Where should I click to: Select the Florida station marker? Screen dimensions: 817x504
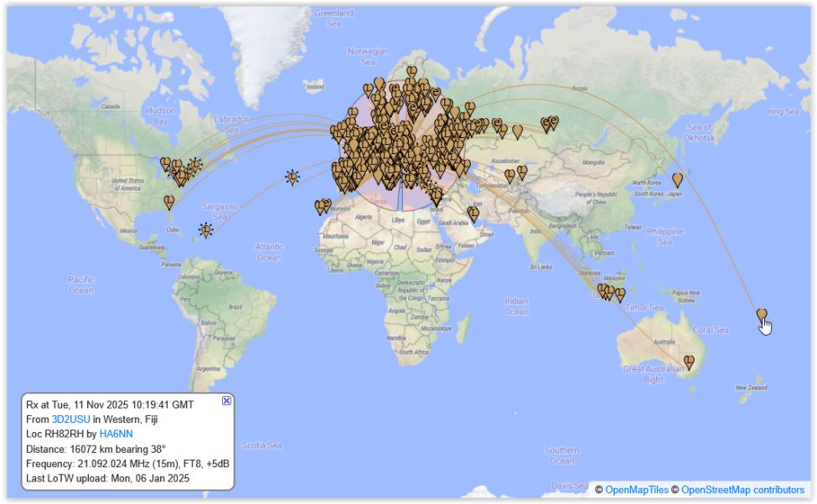click(x=169, y=201)
